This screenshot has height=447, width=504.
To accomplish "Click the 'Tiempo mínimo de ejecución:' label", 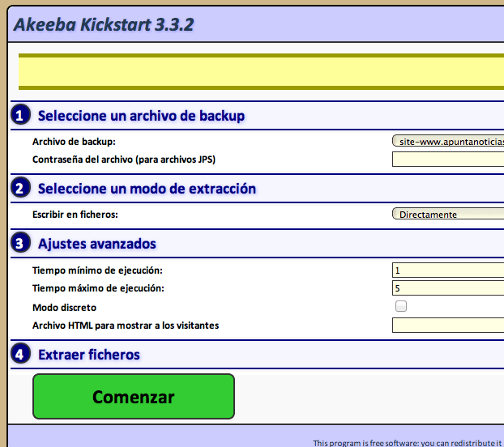I will pos(97,270).
